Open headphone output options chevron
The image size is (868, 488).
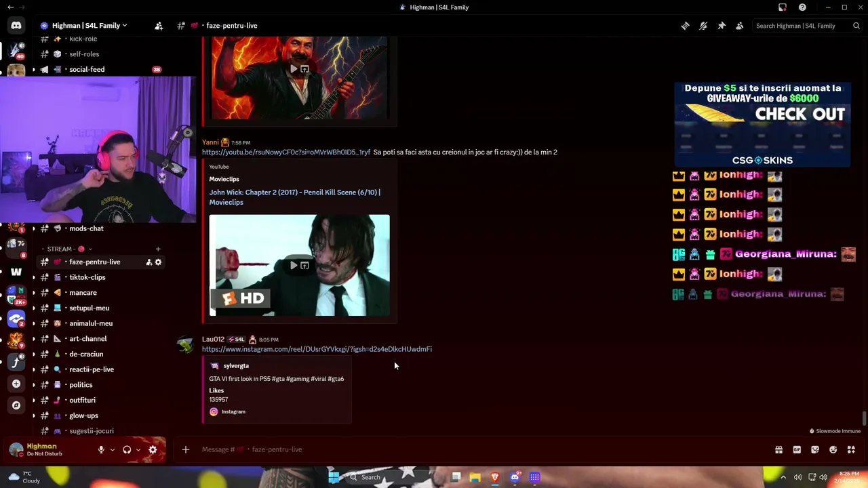(138, 449)
